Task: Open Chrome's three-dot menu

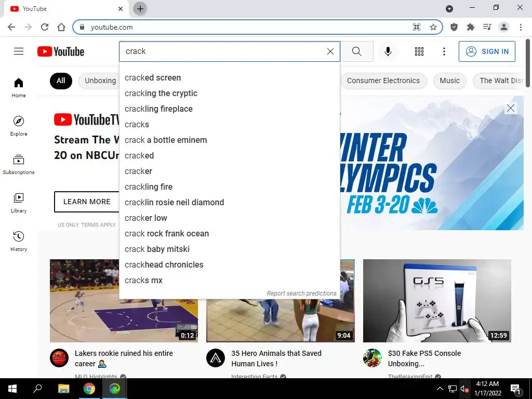Action: coord(521,27)
